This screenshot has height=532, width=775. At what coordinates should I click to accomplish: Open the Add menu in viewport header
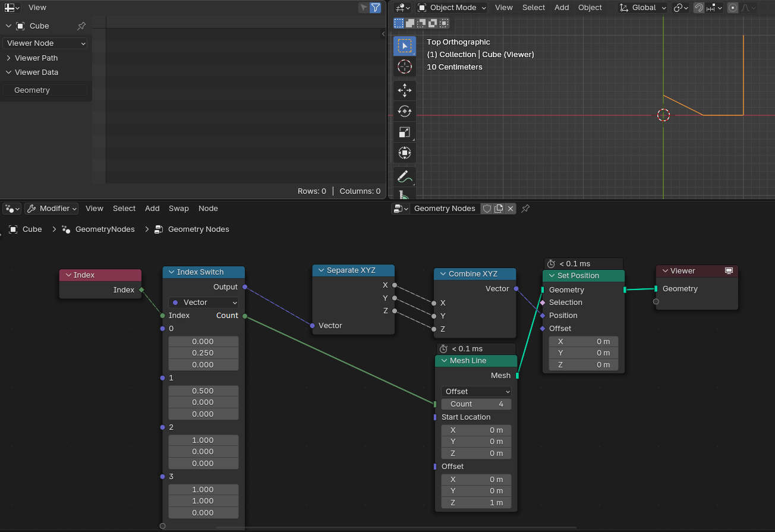click(x=562, y=8)
